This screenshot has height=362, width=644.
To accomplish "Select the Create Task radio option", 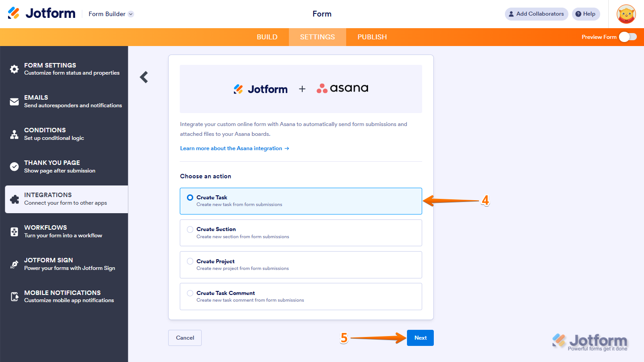I will [190, 197].
